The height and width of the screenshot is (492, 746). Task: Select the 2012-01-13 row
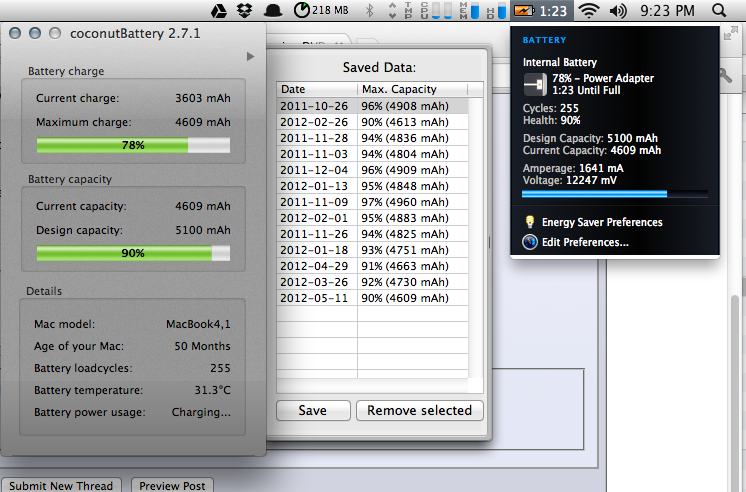(373, 186)
